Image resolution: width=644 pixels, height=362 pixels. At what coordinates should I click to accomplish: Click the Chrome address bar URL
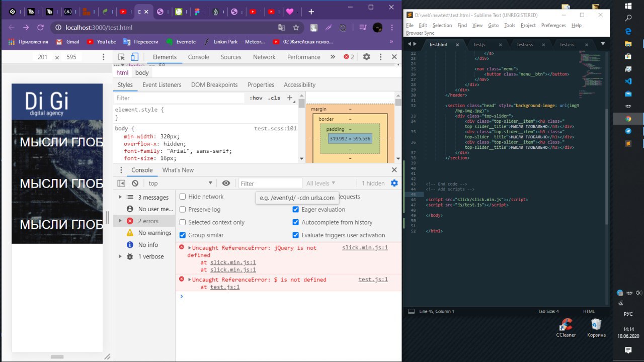[x=99, y=28]
